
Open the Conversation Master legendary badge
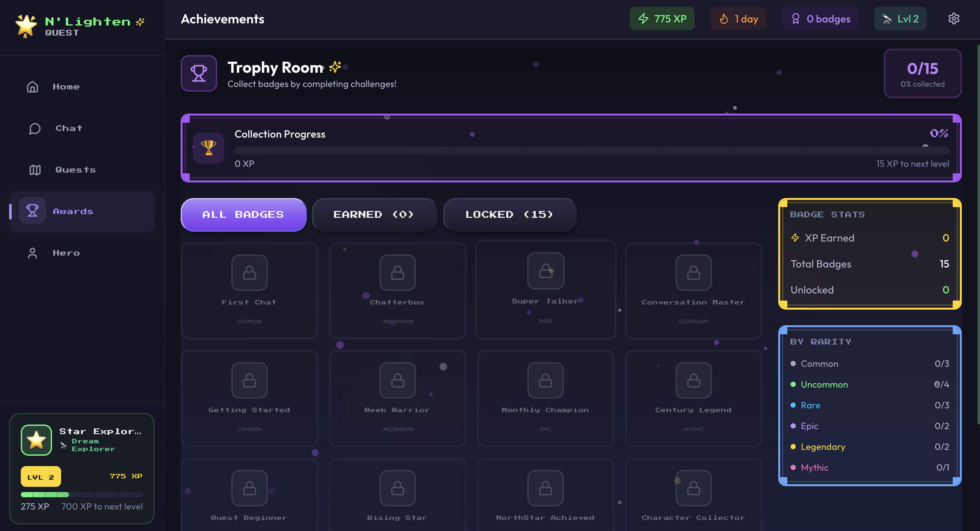693,291
